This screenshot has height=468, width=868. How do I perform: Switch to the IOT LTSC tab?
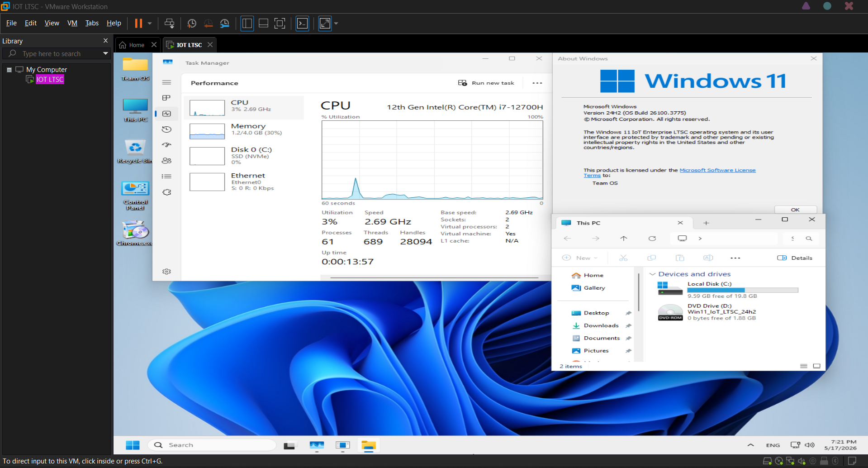pyautogui.click(x=189, y=45)
